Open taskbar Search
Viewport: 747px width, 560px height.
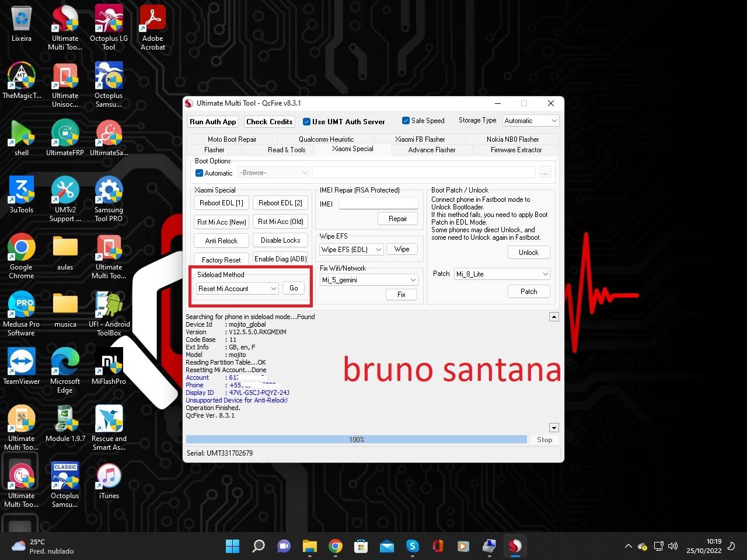(258, 546)
